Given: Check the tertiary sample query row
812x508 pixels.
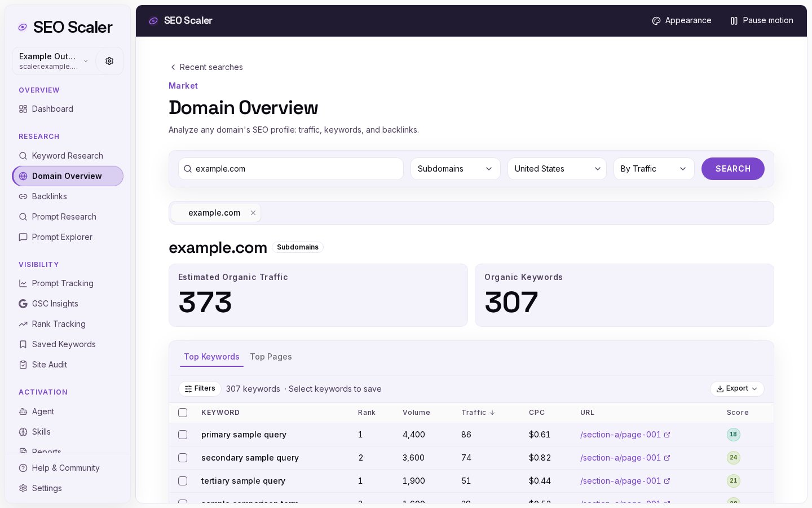Looking at the screenshot, I should click(x=183, y=481).
